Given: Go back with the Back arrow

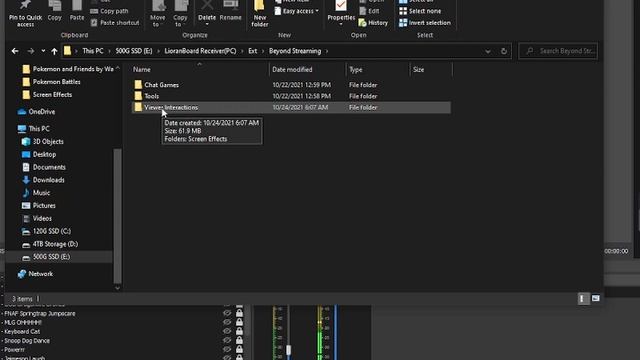Looking at the screenshot, I should 15,51.
